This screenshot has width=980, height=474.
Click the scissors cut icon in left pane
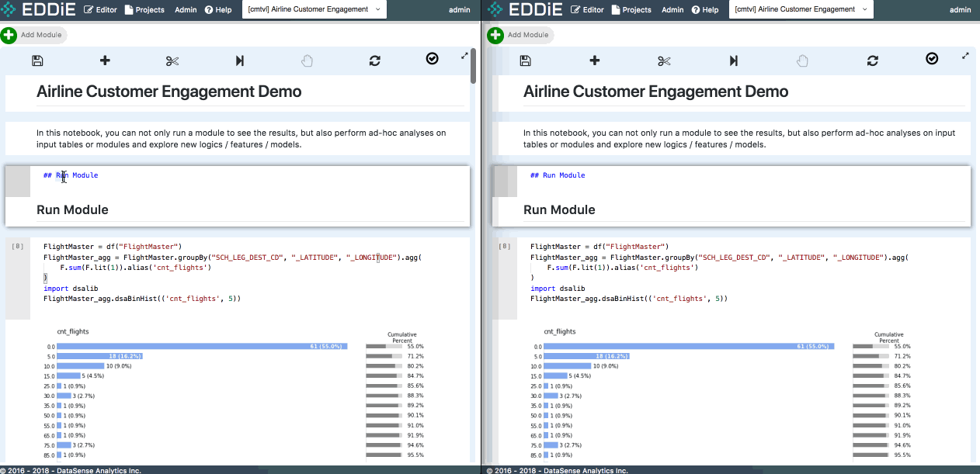(x=172, y=61)
